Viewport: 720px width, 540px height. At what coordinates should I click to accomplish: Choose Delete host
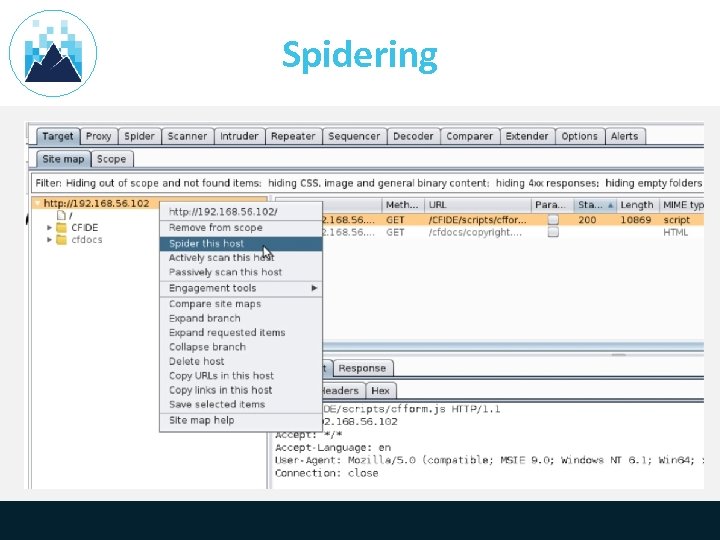tap(241, 361)
